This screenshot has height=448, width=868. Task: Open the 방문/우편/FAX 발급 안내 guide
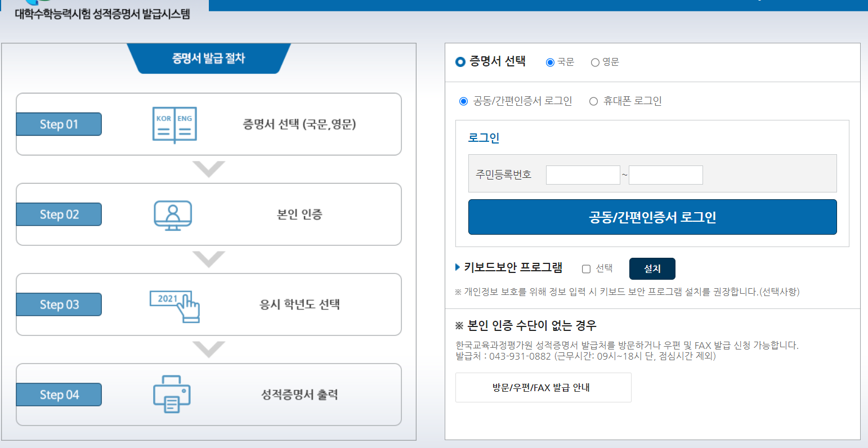pyautogui.click(x=543, y=387)
